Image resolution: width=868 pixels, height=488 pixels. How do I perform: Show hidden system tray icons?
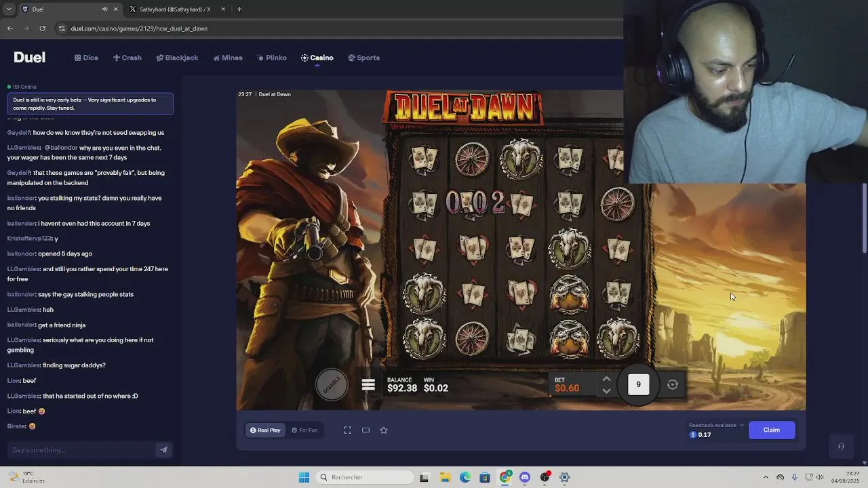pyautogui.click(x=766, y=477)
